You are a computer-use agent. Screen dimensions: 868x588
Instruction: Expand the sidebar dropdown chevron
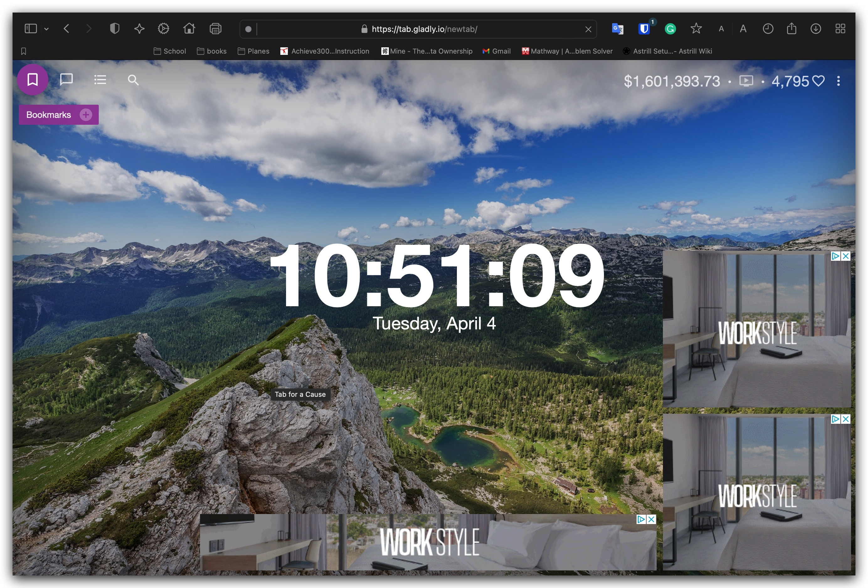pos(46,29)
